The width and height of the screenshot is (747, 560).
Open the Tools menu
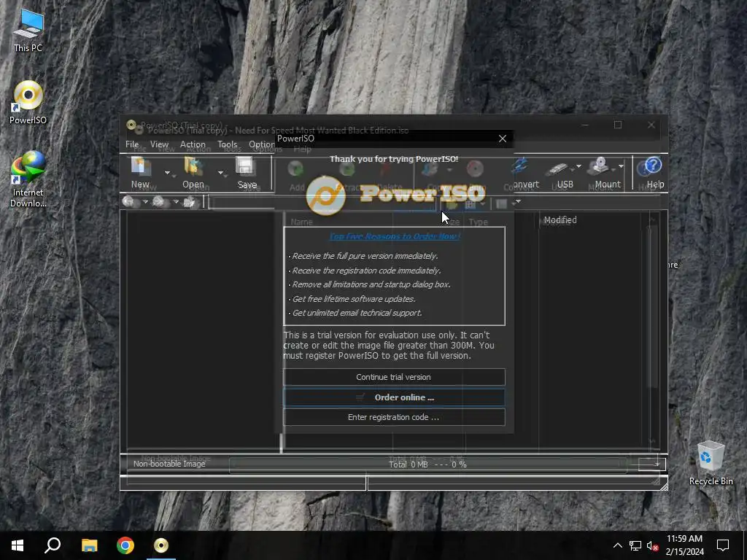click(228, 144)
